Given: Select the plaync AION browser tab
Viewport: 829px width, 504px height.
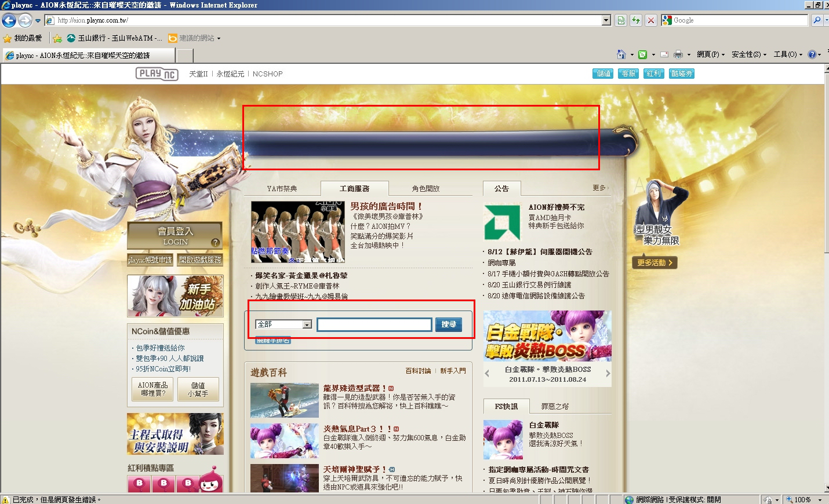Looking at the screenshot, I should pos(88,56).
